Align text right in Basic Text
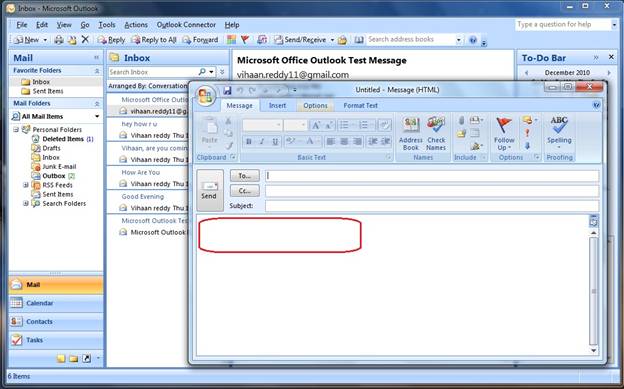624x389 pixels. click(357, 141)
